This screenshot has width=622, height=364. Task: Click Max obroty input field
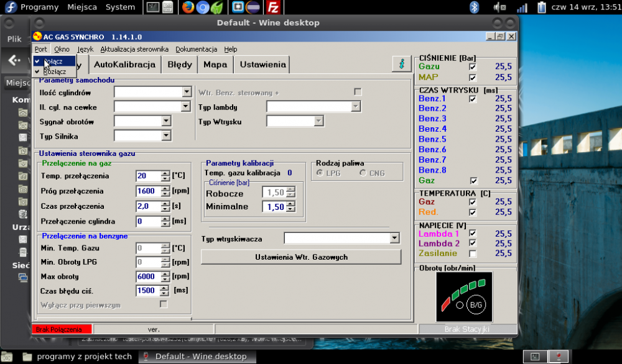pyautogui.click(x=149, y=276)
